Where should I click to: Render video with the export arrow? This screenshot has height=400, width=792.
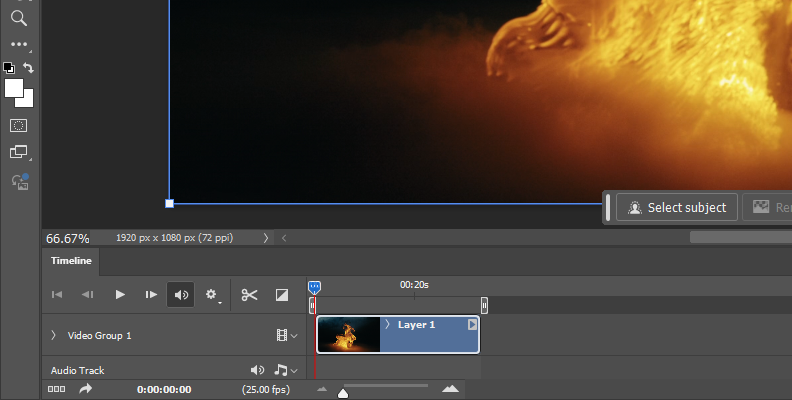(x=86, y=389)
